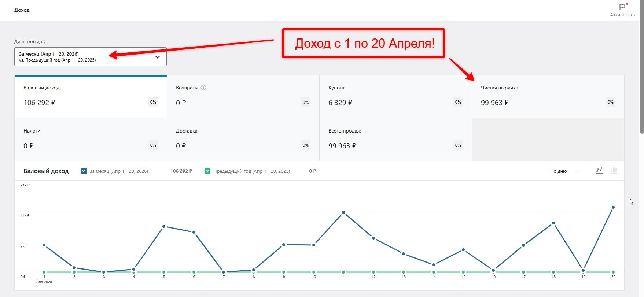The image size is (644, 297).
Task: Select the Налоги summary tab
Action: tap(91, 140)
